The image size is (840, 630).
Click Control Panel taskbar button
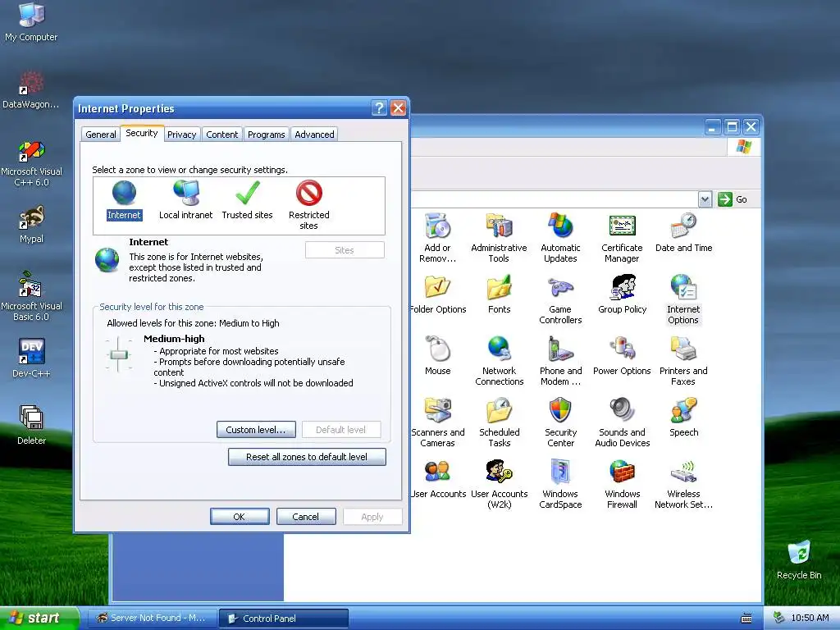pos(284,619)
